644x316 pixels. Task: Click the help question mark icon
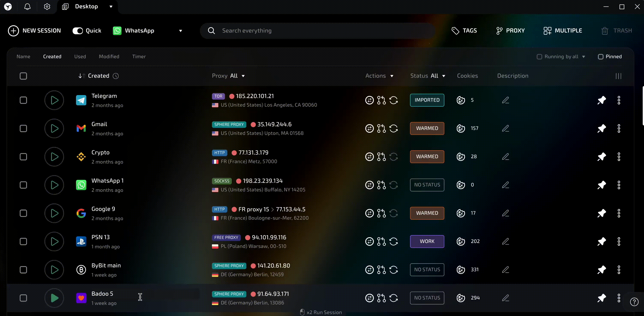pyautogui.click(x=634, y=302)
